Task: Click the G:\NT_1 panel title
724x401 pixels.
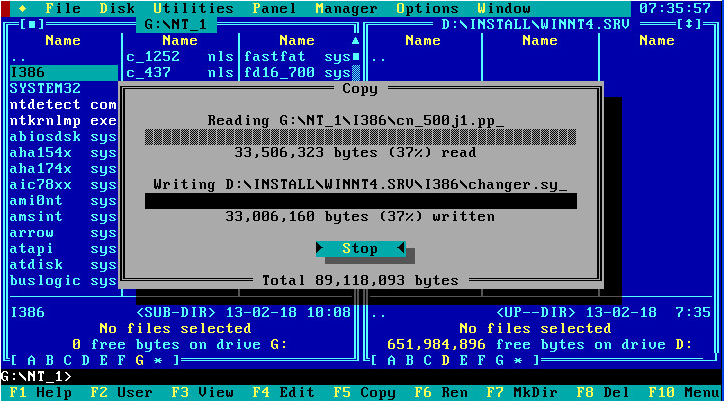Action: pyautogui.click(x=175, y=24)
